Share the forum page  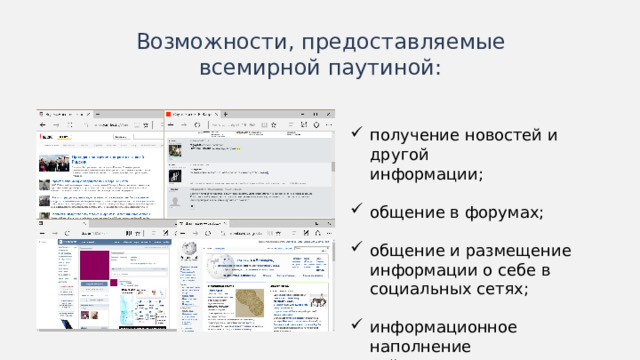tap(316, 125)
